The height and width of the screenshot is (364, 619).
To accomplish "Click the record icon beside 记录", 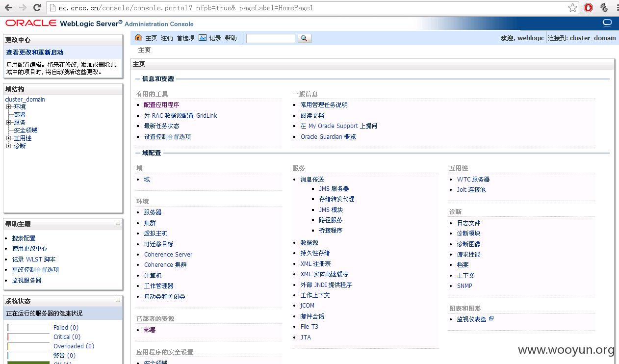I will click(203, 38).
